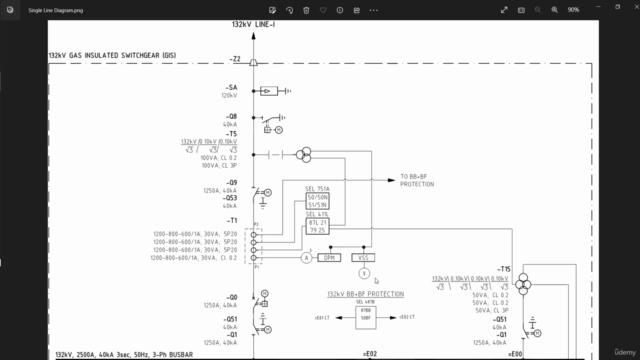Click the 132kV GAS INSULATED SWITCHGEAR (GIS) heading
This screenshot has width=640, height=360.
(x=112, y=56)
